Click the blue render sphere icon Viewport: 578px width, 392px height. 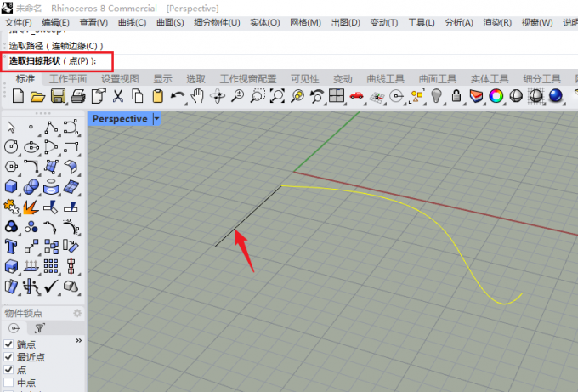(556, 96)
